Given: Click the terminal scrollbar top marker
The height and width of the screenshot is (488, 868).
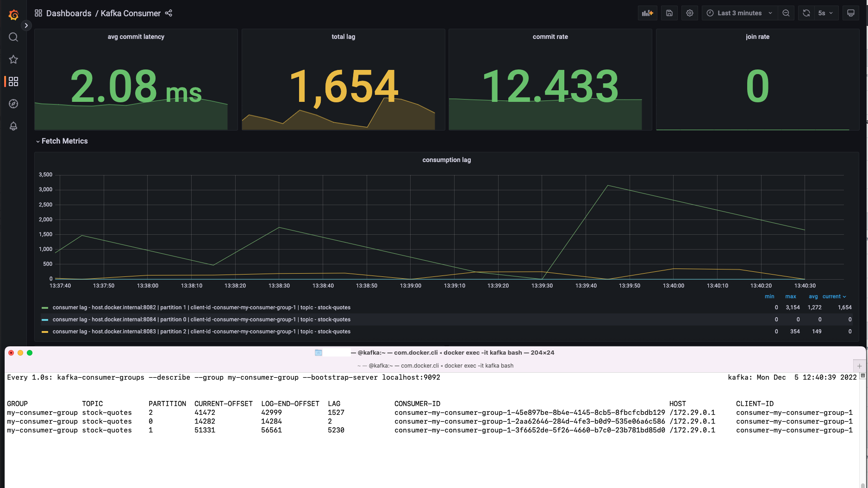Looking at the screenshot, I should pyautogui.click(x=862, y=375).
